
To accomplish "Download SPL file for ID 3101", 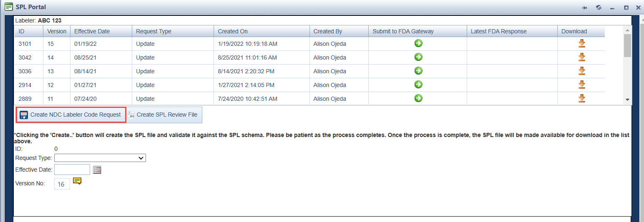I will (582, 43).
